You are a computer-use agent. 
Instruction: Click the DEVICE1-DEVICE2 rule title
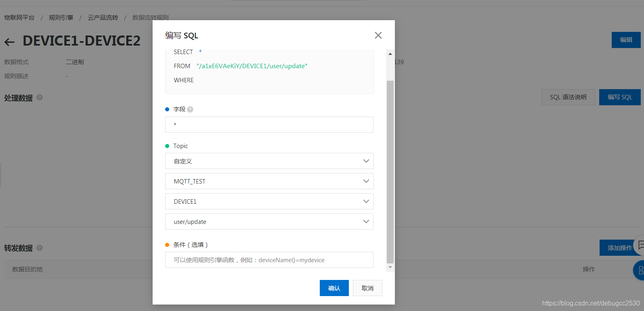[82, 41]
